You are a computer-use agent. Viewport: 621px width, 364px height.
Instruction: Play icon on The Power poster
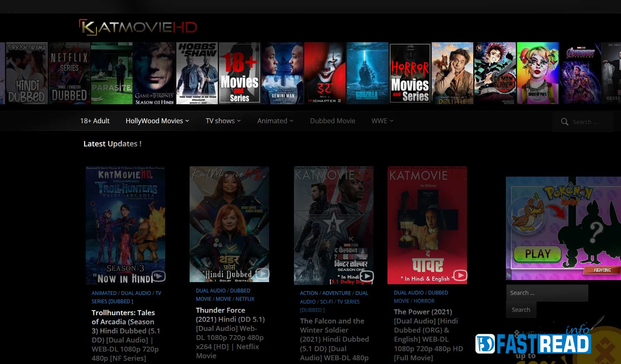pyautogui.click(x=460, y=275)
